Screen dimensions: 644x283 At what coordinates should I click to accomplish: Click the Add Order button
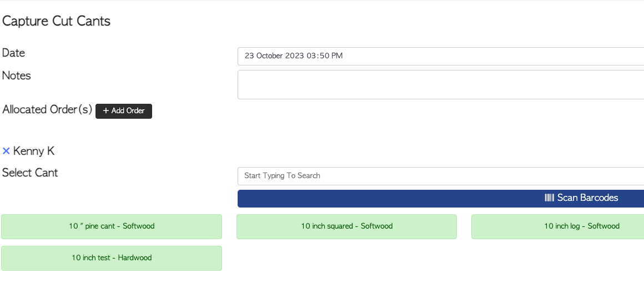(124, 111)
